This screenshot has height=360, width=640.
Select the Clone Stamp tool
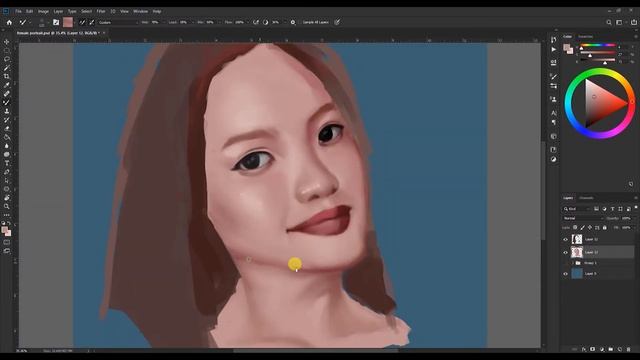click(x=7, y=111)
